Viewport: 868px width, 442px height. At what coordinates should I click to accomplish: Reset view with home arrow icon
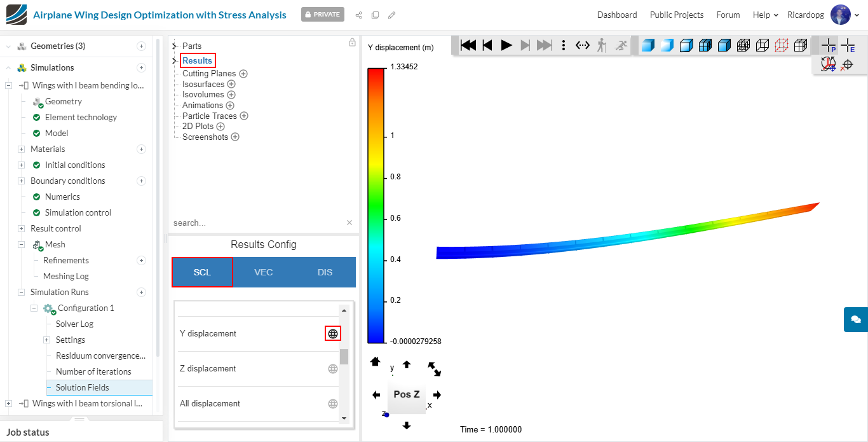(375, 361)
